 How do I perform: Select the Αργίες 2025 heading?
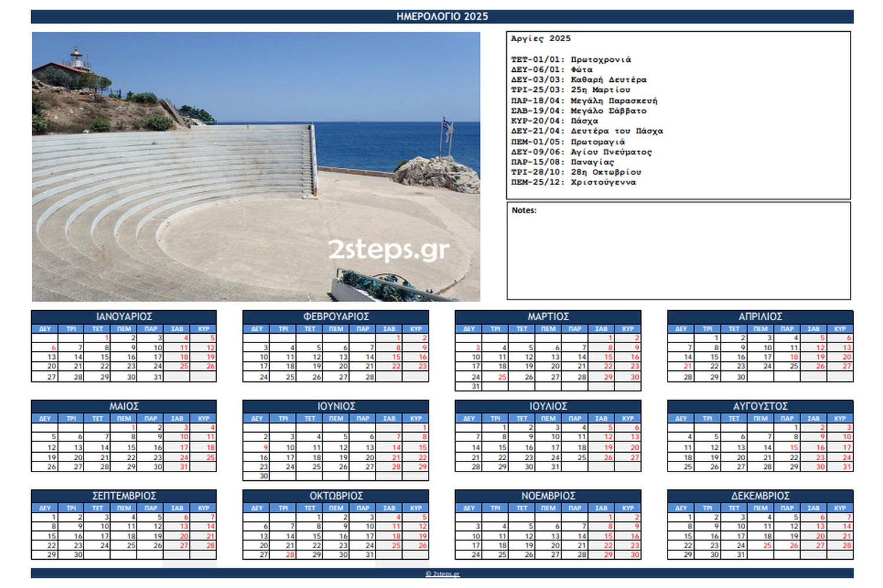[540, 39]
